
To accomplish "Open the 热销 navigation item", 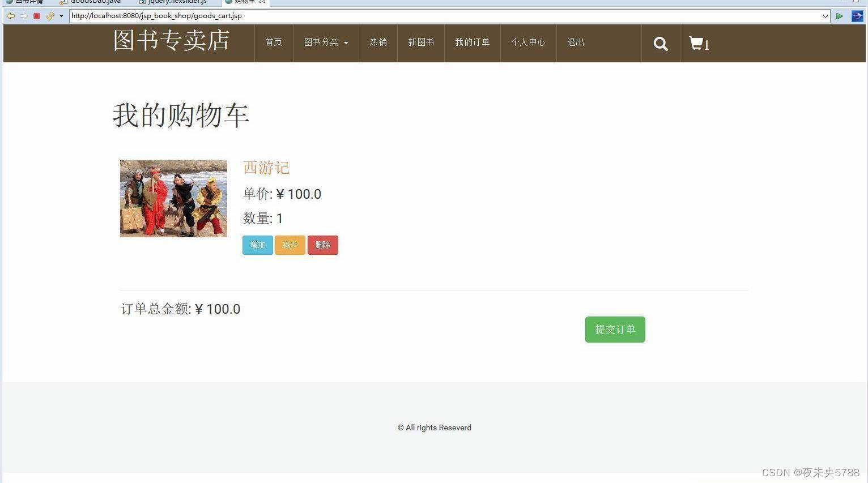I will (378, 42).
